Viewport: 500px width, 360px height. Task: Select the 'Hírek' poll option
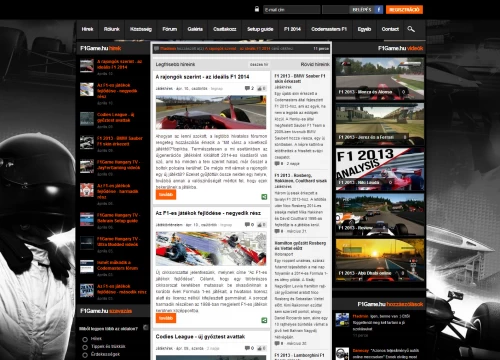point(85,339)
